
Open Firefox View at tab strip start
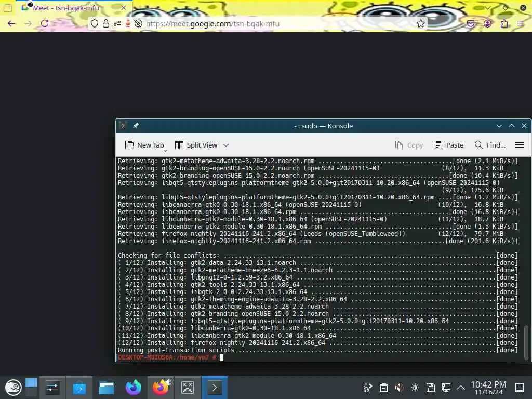pyautogui.click(x=8, y=8)
